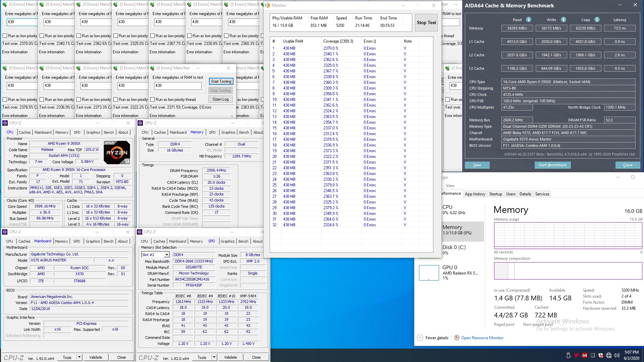Open Windows Security shield tray icon
The height and width of the screenshot is (362, 644).
[x=601, y=355]
